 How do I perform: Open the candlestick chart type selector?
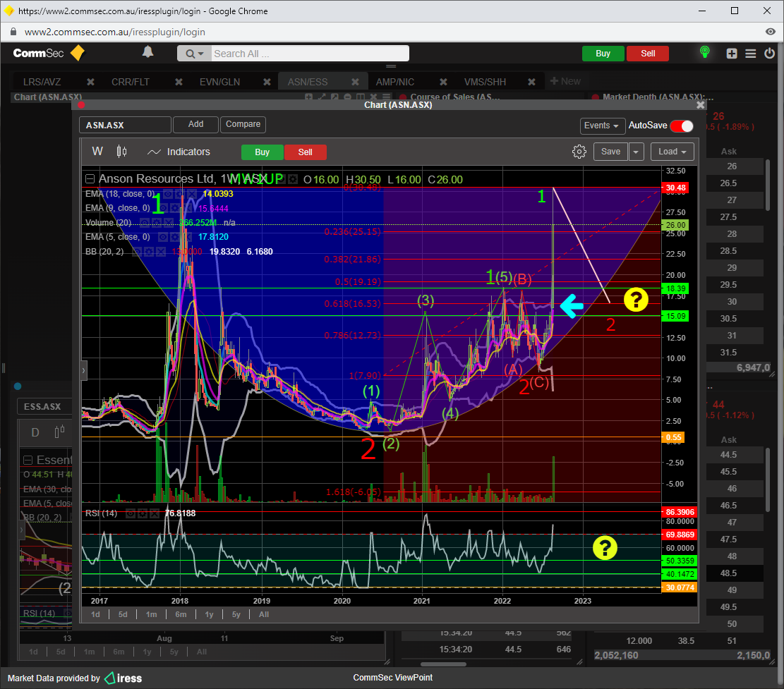coord(121,152)
